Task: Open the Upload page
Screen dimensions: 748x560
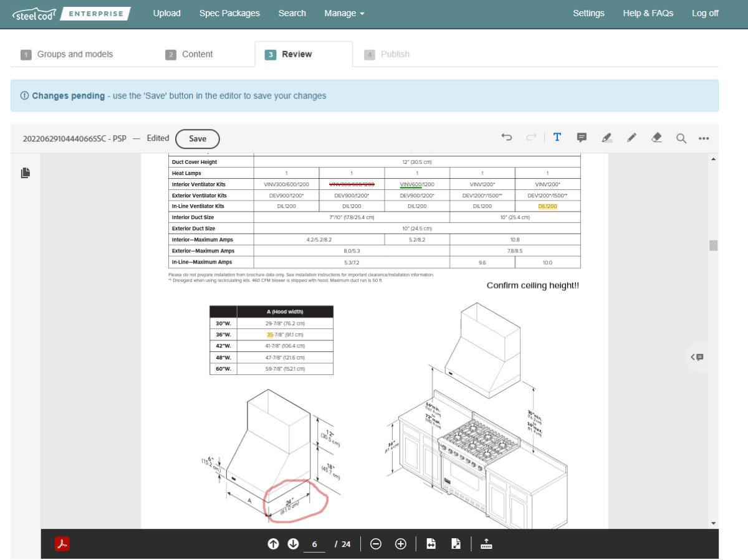Action: tap(167, 13)
